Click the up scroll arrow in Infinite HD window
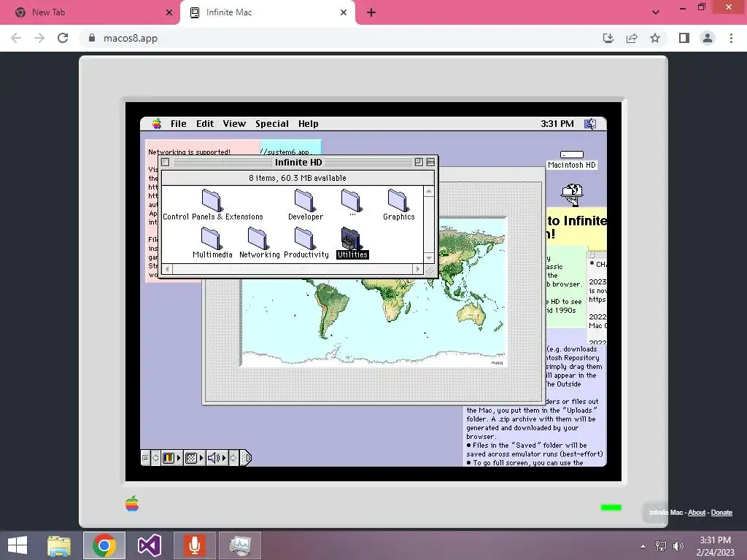The height and width of the screenshot is (560, 747). click(x=429, y=192)
